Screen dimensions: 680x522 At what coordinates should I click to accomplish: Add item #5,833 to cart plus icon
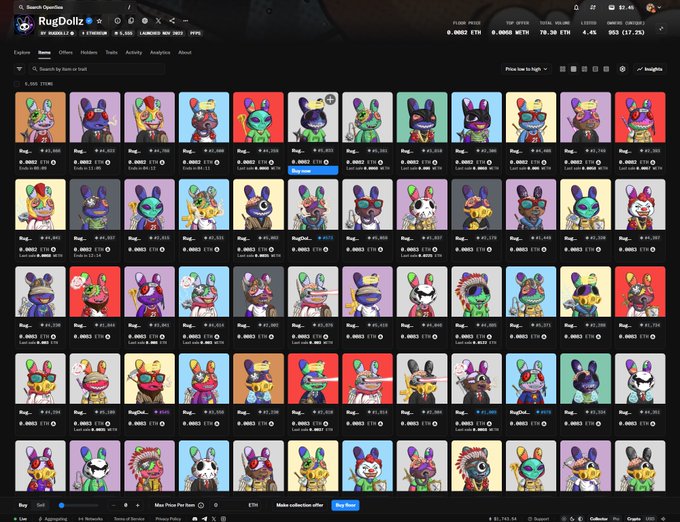click(x=330, y=100)
